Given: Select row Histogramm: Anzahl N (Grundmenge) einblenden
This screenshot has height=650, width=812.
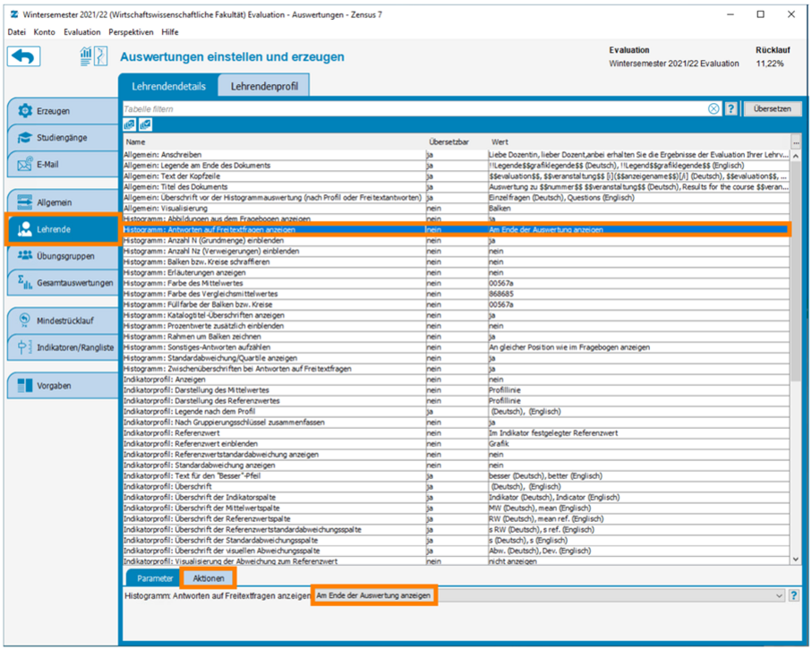Looking at the screenshot, I should 457,240.
